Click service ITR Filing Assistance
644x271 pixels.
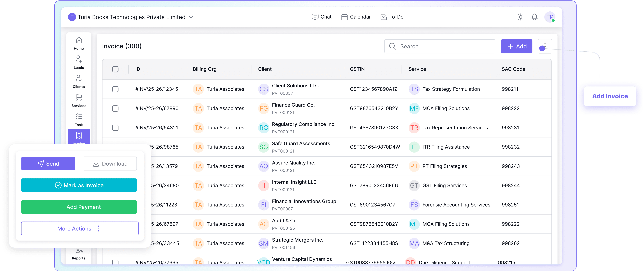446,147
